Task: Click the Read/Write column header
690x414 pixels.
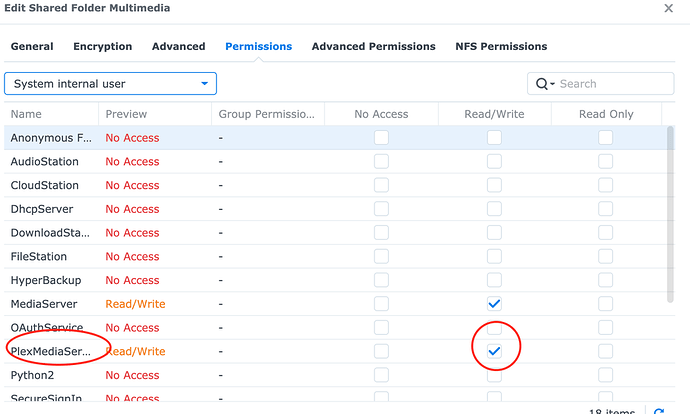Action: coord(495,114)
